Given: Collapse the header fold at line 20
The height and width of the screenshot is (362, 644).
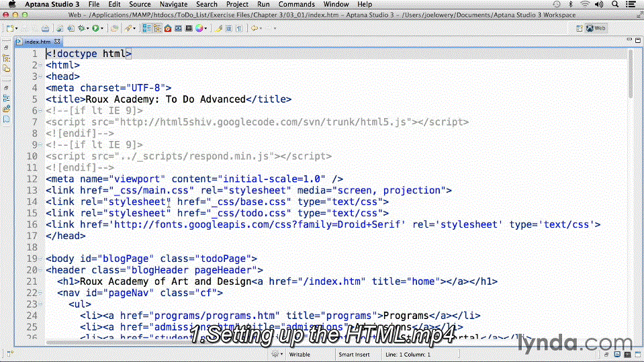Looking at the screenshot, I should 40,271.
